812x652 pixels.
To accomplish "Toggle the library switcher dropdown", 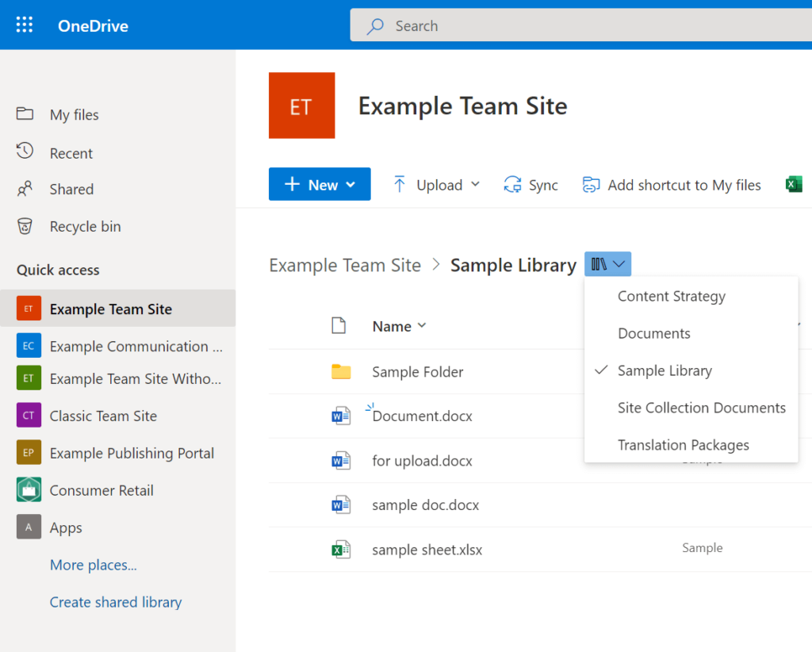I will coord(607,264).
